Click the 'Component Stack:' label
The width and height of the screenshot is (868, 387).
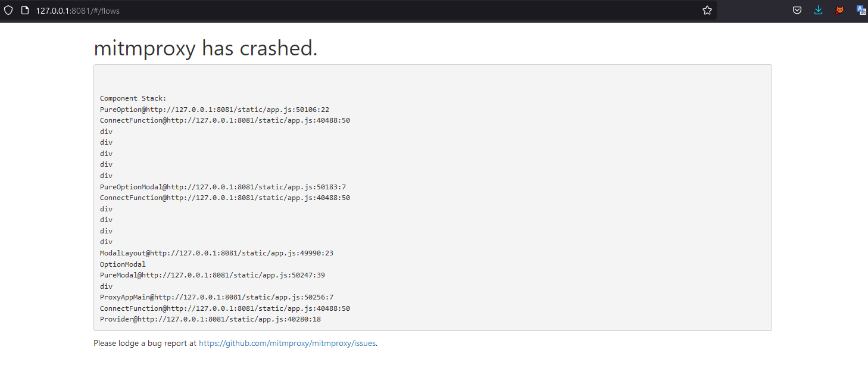pyautogui.click(x=135, y=98)
